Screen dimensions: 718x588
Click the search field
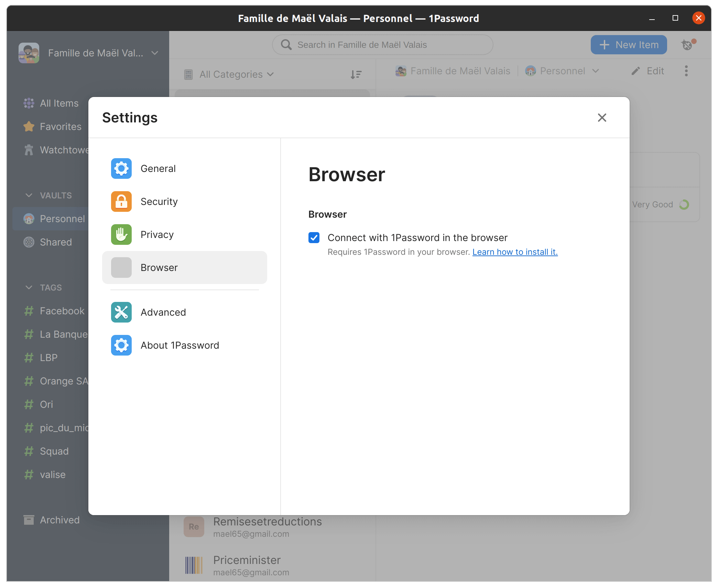click(382, 45)
